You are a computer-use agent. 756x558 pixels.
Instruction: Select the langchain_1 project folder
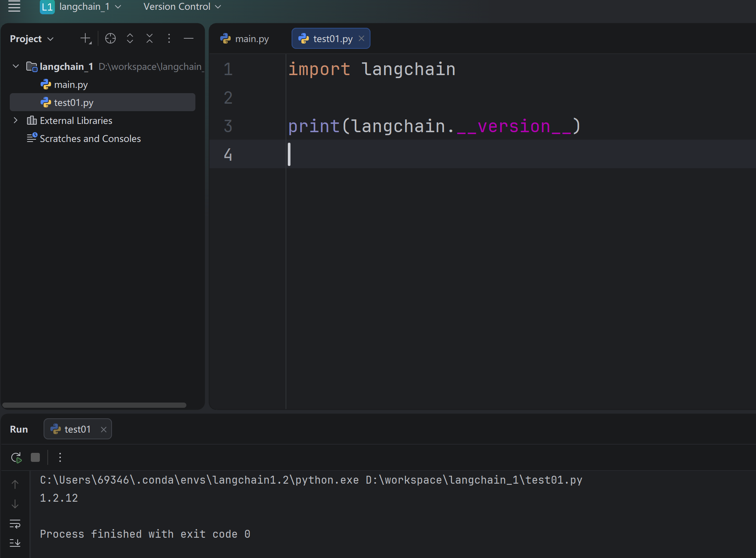coord(66,66)
